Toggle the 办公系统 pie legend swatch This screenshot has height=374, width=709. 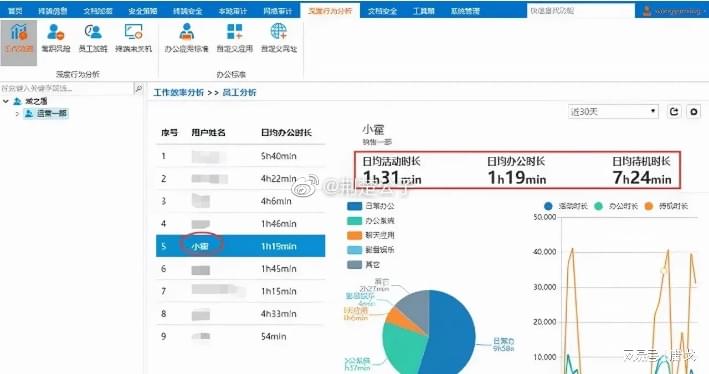click(354, 221)
